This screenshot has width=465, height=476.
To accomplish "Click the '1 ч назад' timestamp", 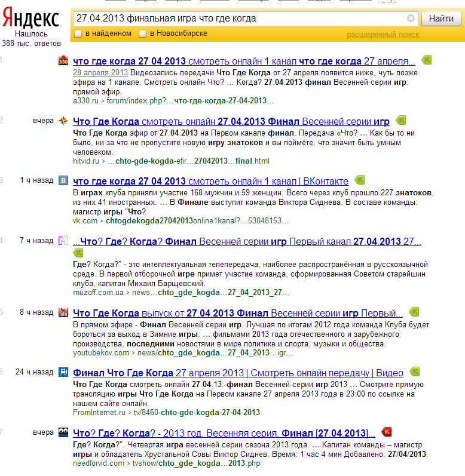I will pyautogui.click(x=36, y=180).
